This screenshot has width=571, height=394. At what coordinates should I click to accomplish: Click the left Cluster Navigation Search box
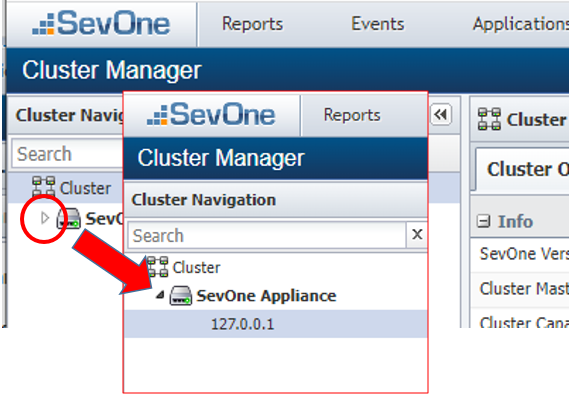[68, 154]
